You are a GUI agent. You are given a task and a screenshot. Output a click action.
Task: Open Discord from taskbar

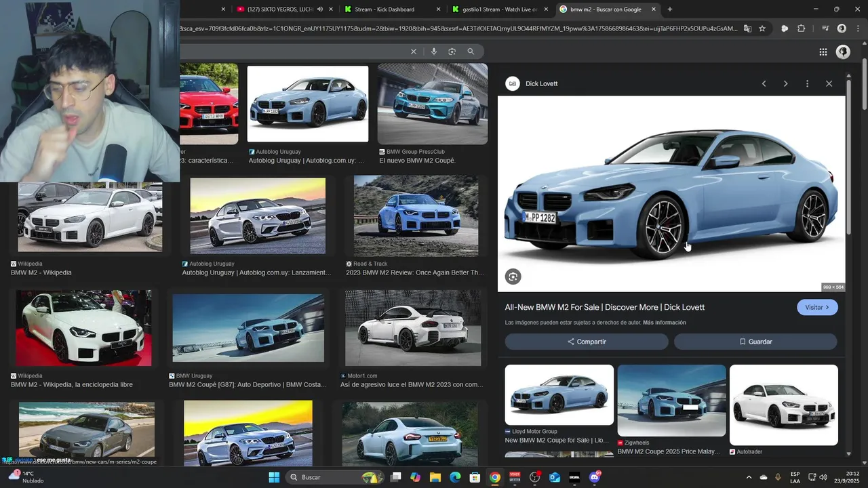pyautogui.click(x=595, y=477)
